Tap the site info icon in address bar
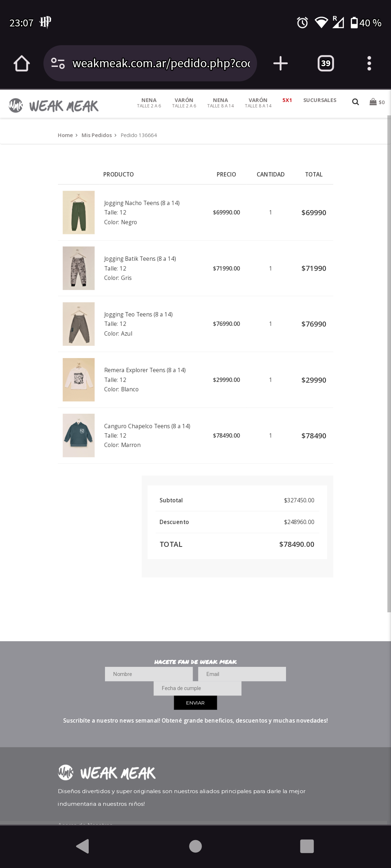 tap(58, 64)
